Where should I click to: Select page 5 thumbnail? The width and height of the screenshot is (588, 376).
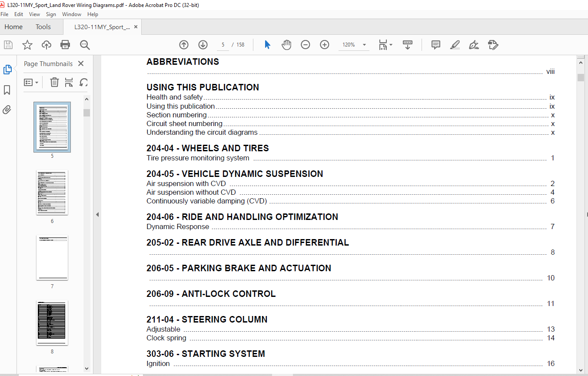point(52,127)
